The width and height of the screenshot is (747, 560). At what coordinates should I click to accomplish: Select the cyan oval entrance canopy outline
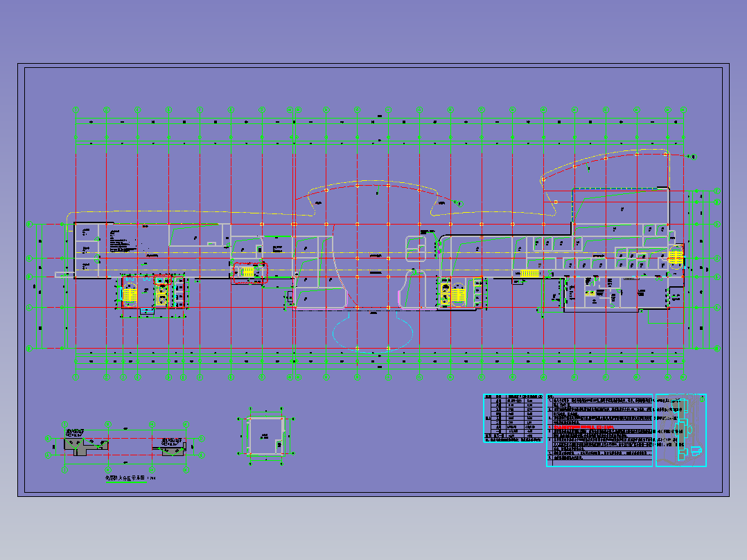pos(373,331)
